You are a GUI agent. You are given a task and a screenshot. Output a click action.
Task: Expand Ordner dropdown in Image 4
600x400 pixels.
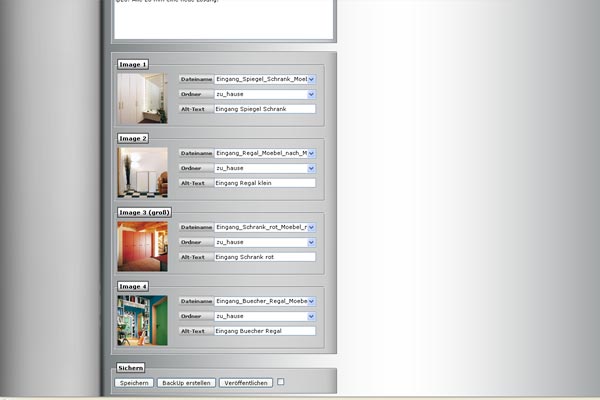point(265,316)
